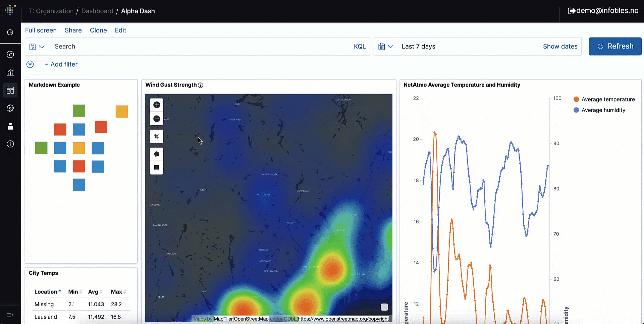Select the draw rectangle tool on map
Viewport: 644px width, 324px height.
pyautogui.click(x=157, y=168)
